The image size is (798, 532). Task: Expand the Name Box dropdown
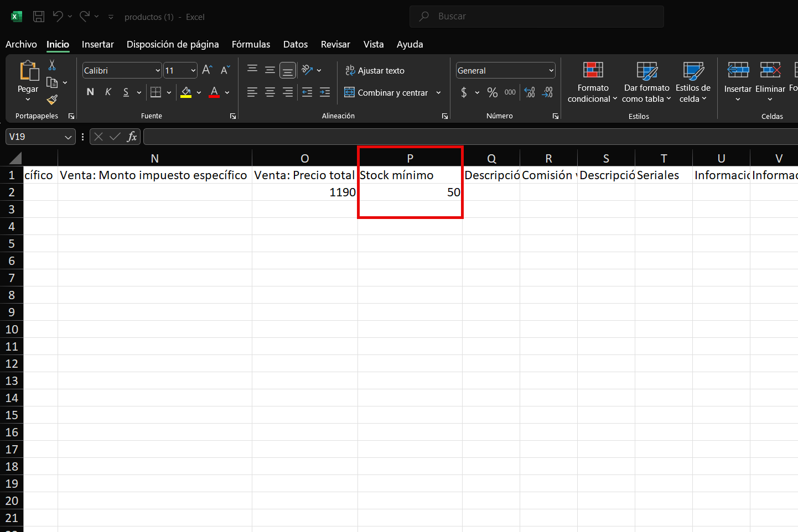coord(68,137)
